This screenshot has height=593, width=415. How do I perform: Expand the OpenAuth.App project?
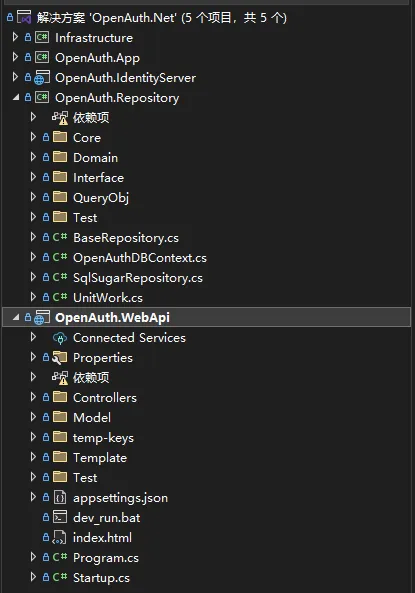[x=15, y=57]
